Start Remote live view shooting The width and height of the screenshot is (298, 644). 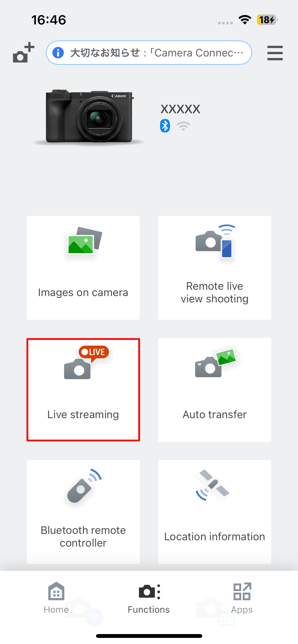click(x=214, y=268)
